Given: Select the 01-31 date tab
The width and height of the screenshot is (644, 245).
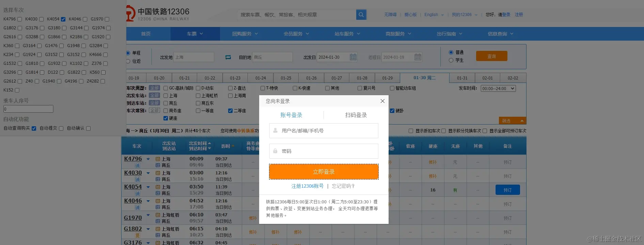Looking at the screenshot, I should 462,78.
